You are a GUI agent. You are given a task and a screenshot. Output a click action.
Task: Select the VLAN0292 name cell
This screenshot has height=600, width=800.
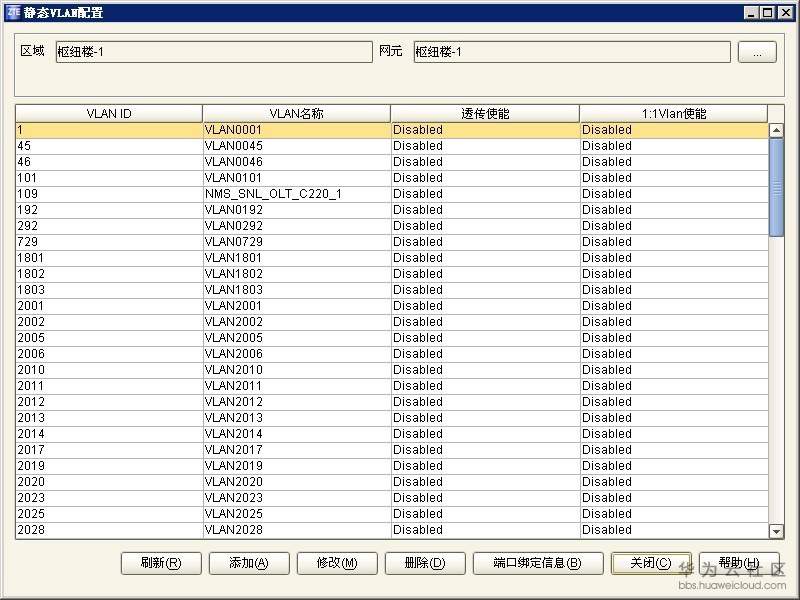[x=297, y=226]
